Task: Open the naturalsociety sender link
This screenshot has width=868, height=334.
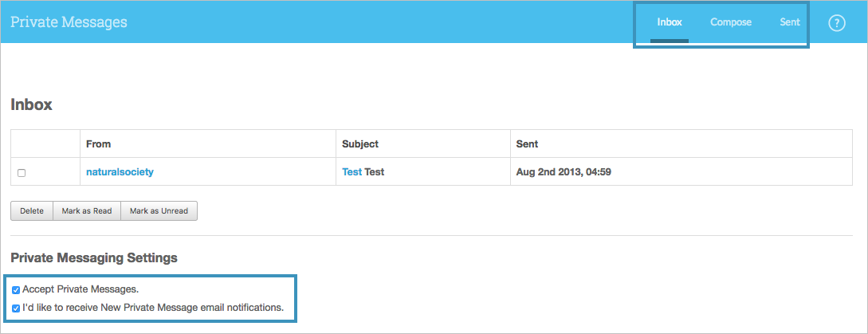Action: coord(120,172)
